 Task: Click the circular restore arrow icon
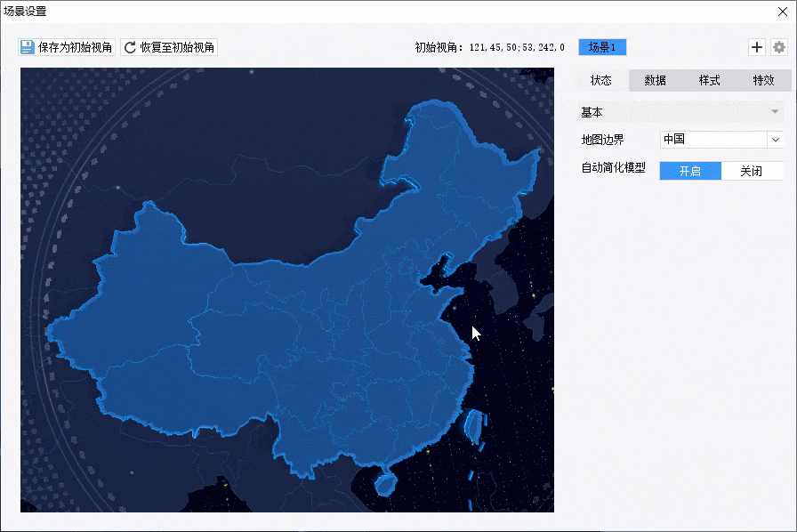click(130, 47)
